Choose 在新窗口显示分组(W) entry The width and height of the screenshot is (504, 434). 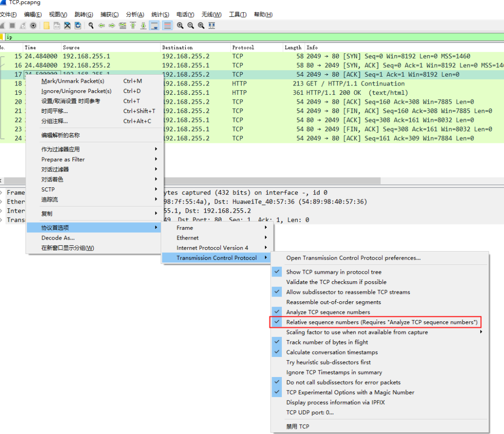click(94, 248)
